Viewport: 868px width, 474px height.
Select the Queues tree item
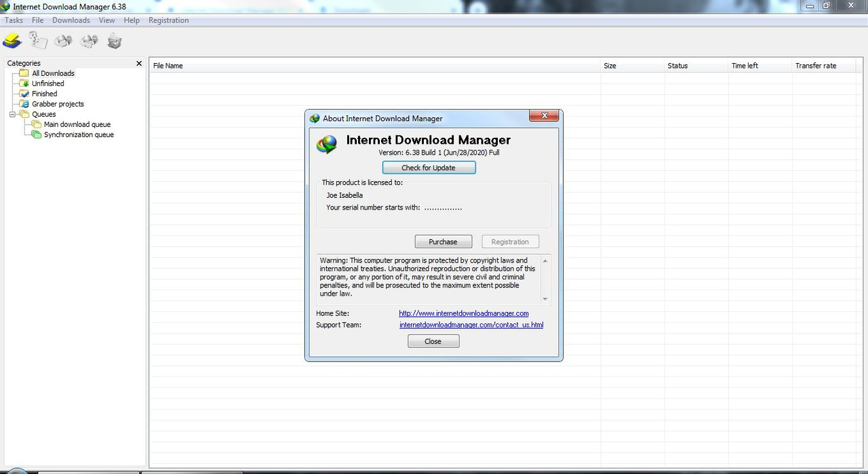pyautogui.click(x=44, y=114)
